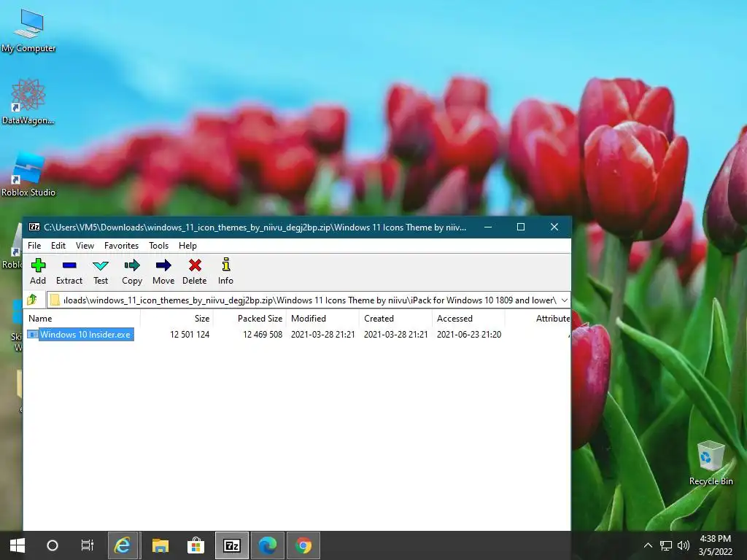Open the Edit menu
The height and width of the screenshot is (560, 747).
click(58, 246)
